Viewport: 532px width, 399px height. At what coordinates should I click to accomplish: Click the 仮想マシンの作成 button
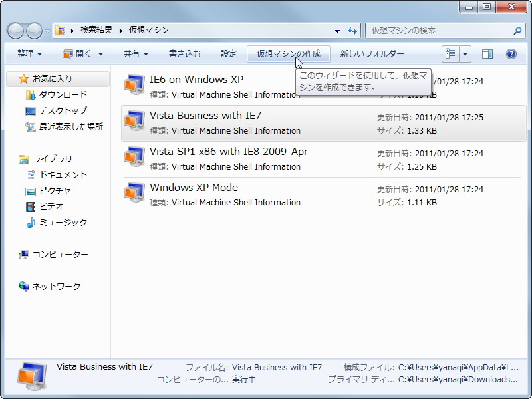[x=289, y=53]
